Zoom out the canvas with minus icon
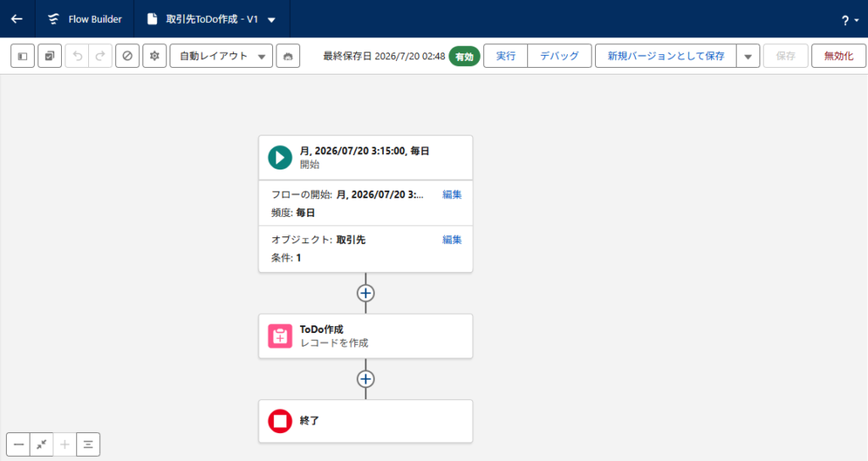The image size is (868, 461). (19, 444)
